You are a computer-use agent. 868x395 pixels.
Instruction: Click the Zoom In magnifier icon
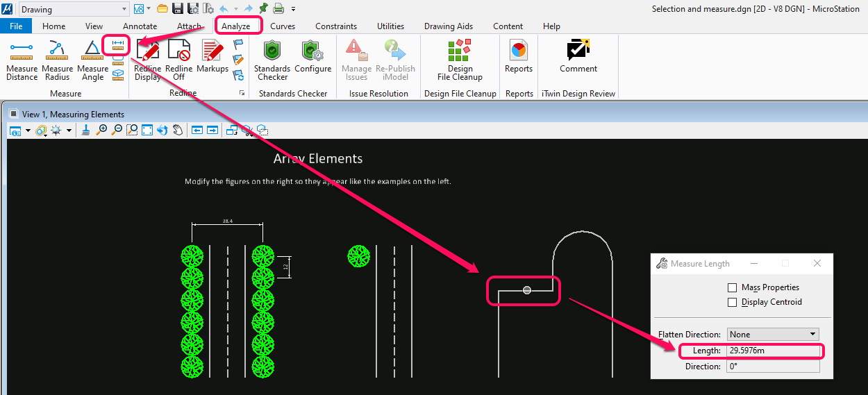pyautogui.click(x=101, y=130)
